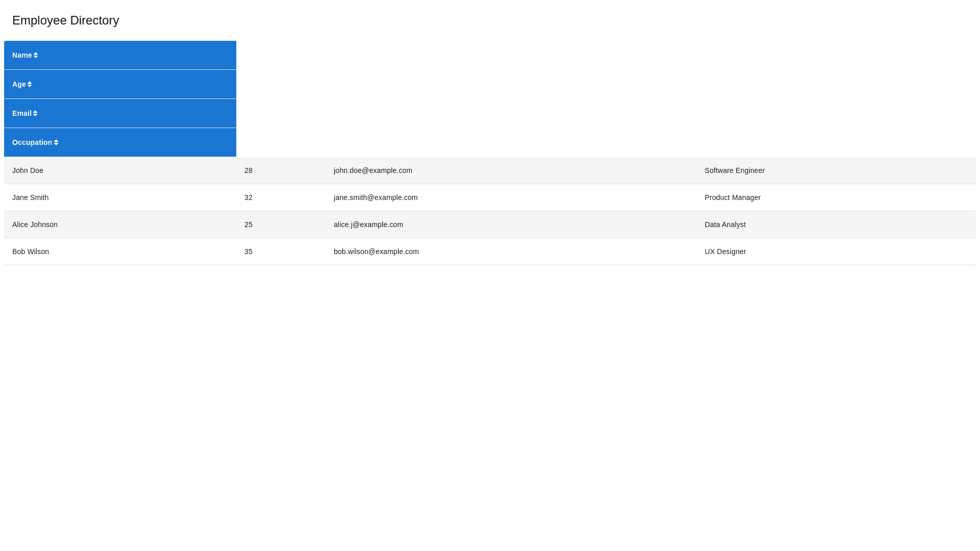Sort employees by Occupation column
The image size is (980, 551).
pyautogui.click(x=33, y=142)
